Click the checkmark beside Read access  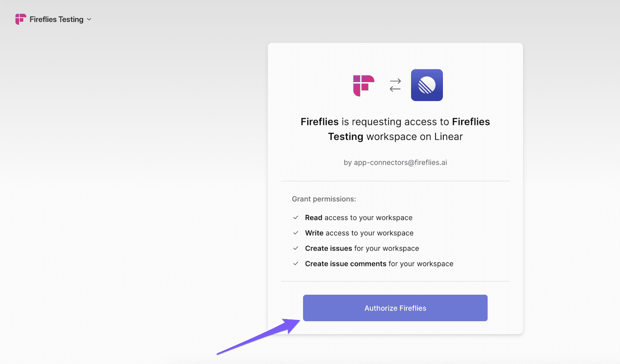click(x=296, y=218)
